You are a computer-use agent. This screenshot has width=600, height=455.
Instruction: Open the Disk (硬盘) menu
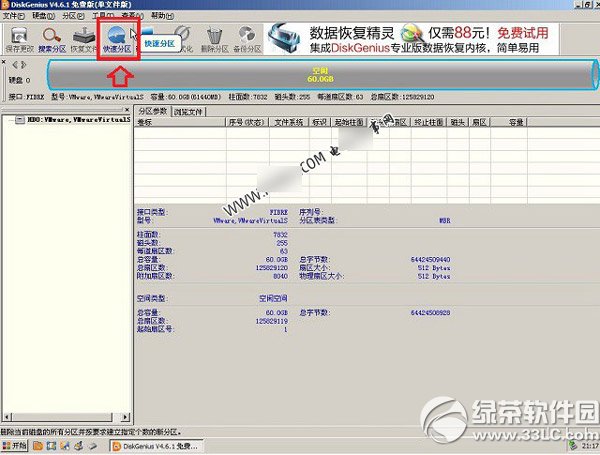coord(42,17)
